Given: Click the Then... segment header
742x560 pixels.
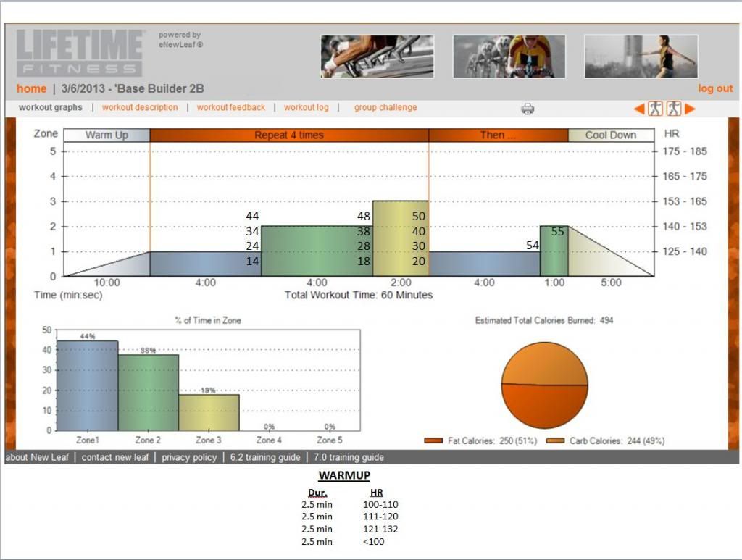Looking at the screenshot, I should pos(499,135).
